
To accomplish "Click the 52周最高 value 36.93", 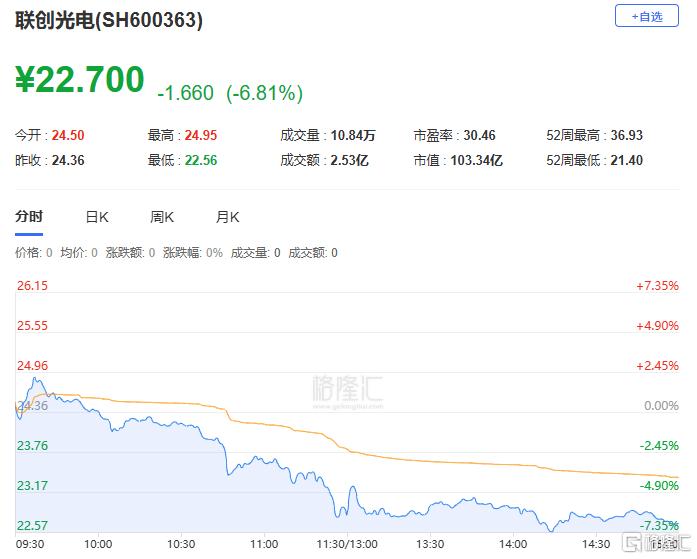I will tap(627, 135).
